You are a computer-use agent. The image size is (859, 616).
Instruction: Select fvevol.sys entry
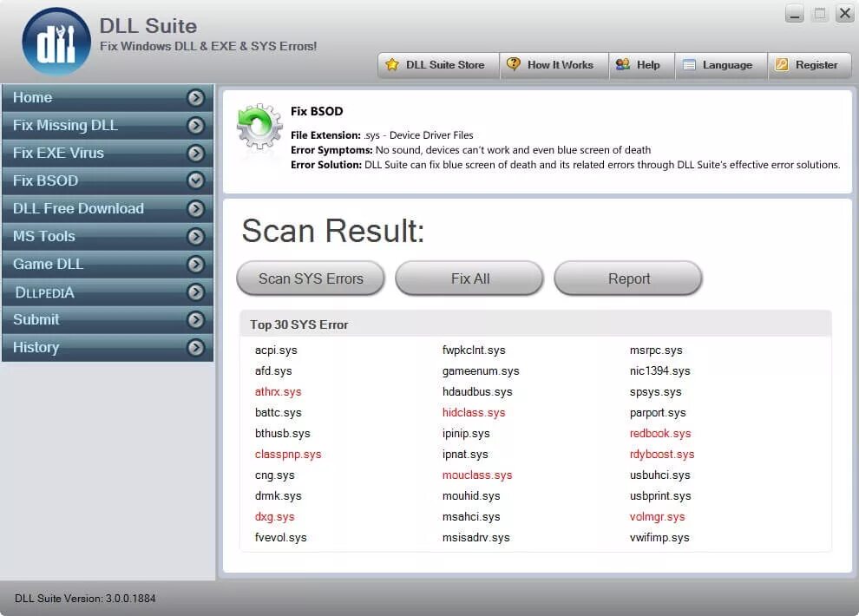click(x=281, y=538)
